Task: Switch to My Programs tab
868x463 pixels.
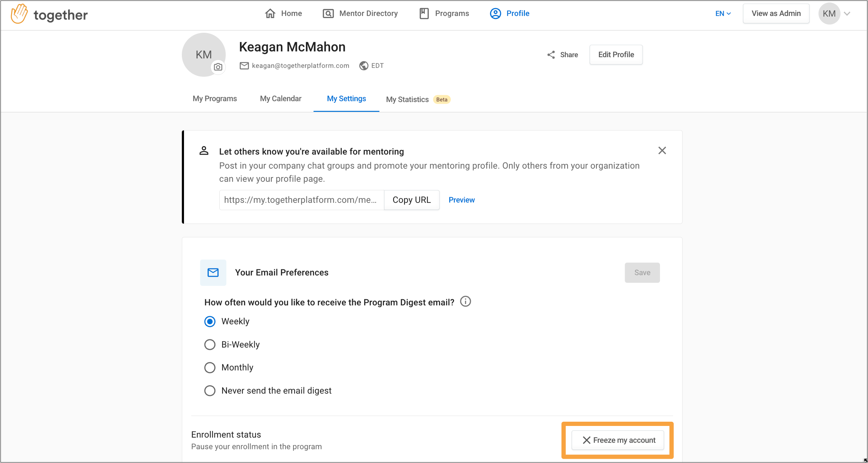Action: (x=215, y=99)
